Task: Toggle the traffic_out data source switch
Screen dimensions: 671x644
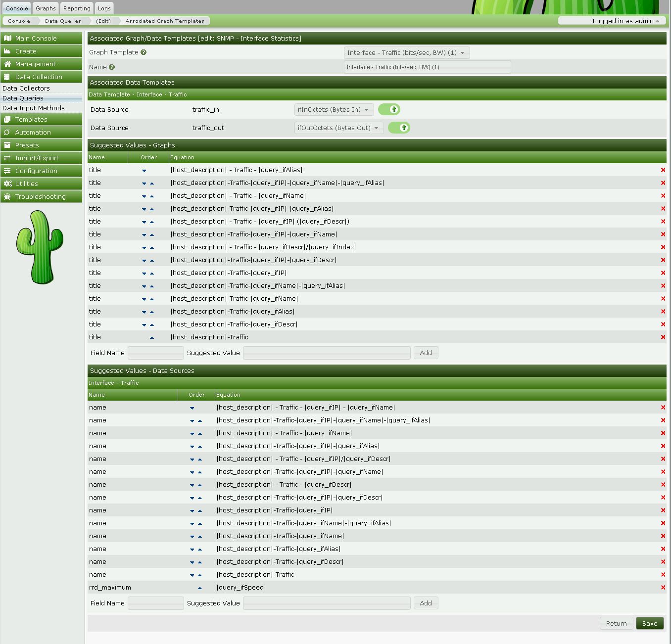Action: 399,128
